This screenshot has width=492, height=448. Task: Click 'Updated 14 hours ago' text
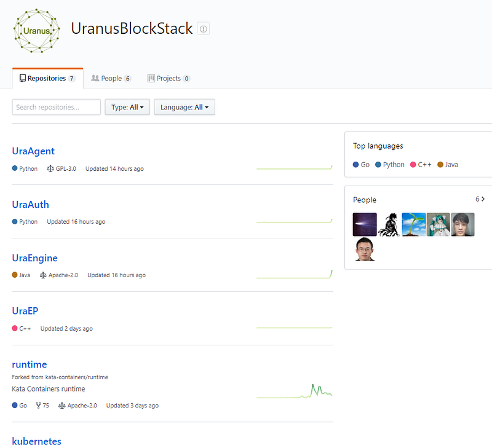[114, 168]
